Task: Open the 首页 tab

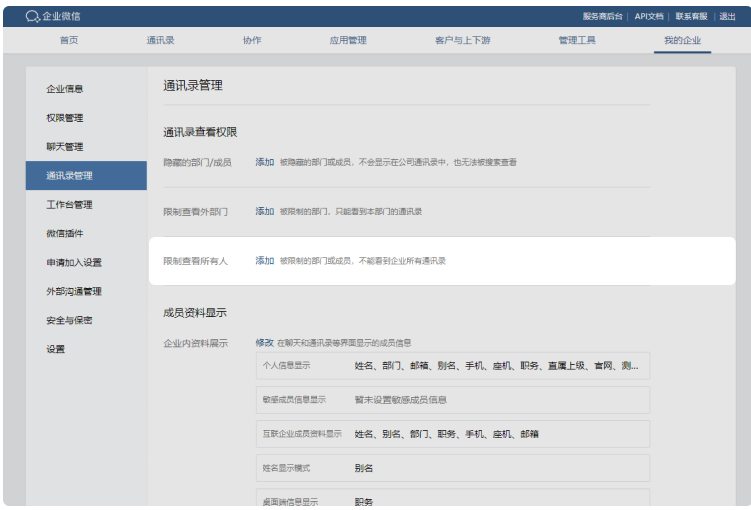Action: pos(69,40)
